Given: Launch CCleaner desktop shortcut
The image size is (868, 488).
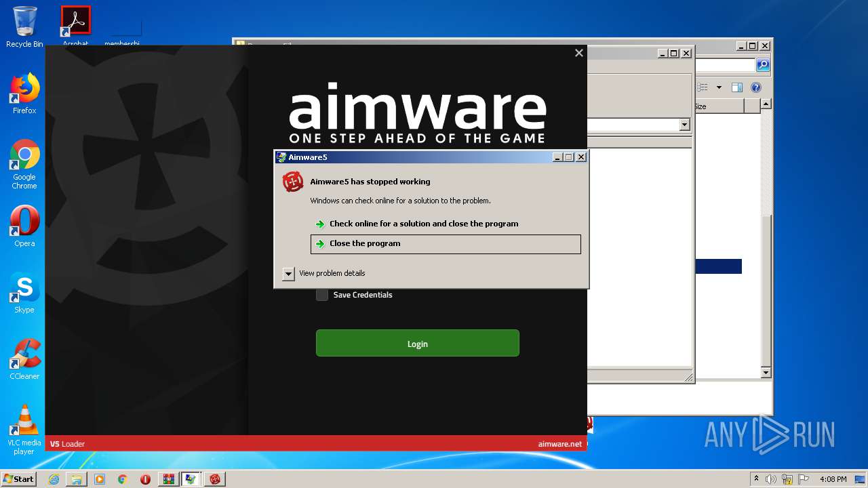Looking at the screenshot, I should pos(24,359).
